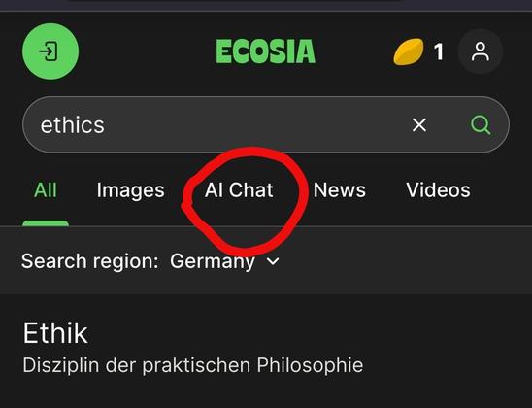
Task: Click empty space inside the search bar
Action: [x=254, y=125]
